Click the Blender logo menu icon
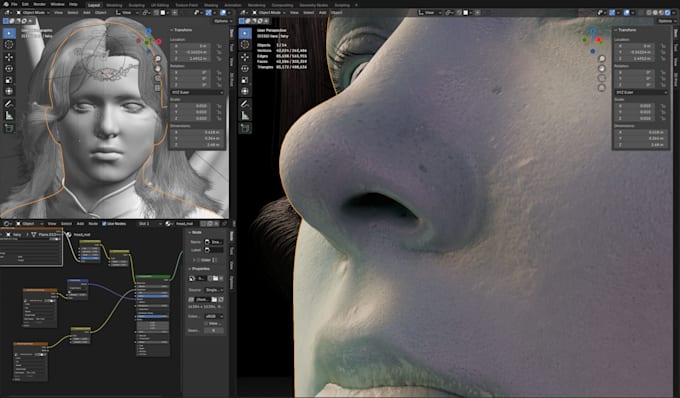This screenshot has height=398, width=680. coord(6,4)
